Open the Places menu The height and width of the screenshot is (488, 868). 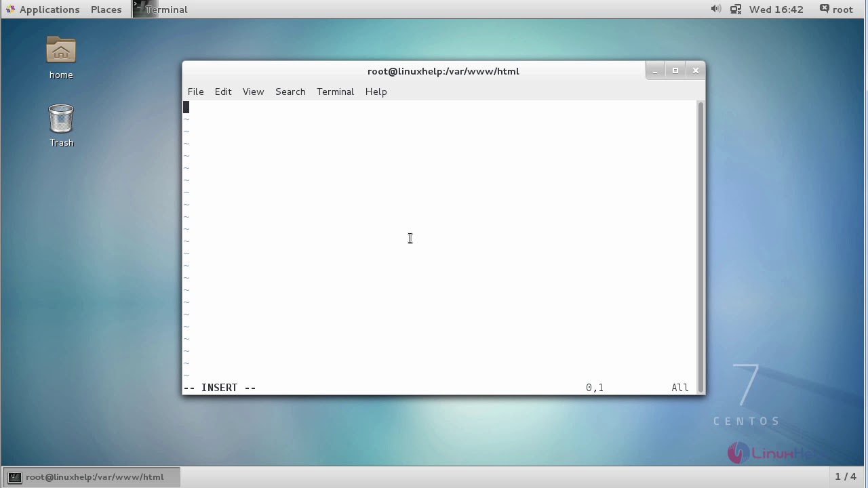[x=106, y=9]
